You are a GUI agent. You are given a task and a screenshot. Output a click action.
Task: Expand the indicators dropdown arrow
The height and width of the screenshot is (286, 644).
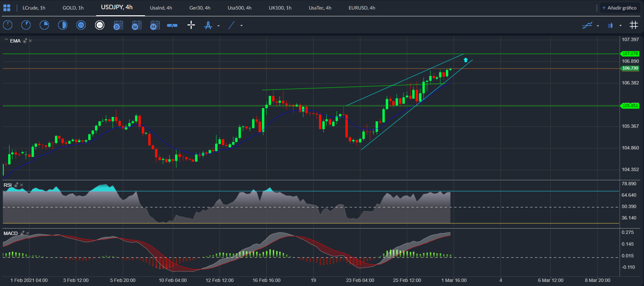point(598,26)
